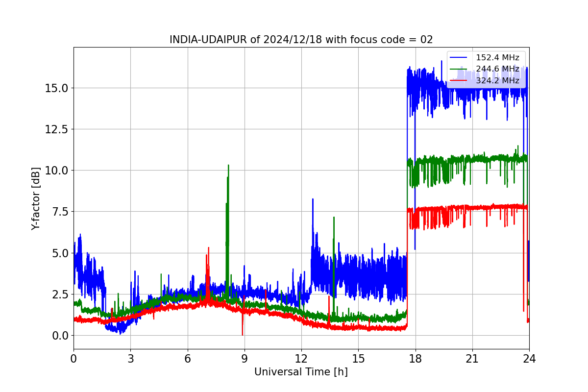The width and height of the screenshot is (588, 392).
Task: Click the blue line sample in legend
Action: tap(459, 58)
